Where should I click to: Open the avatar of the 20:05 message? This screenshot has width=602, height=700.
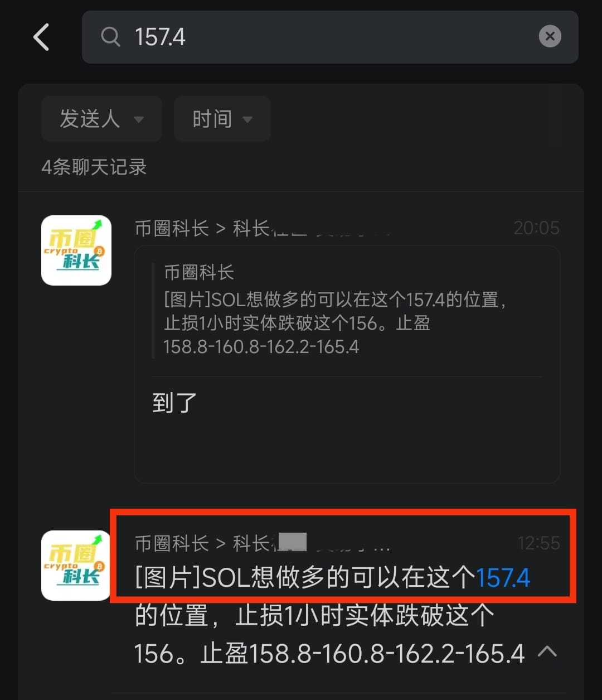(x=76, y=250)
